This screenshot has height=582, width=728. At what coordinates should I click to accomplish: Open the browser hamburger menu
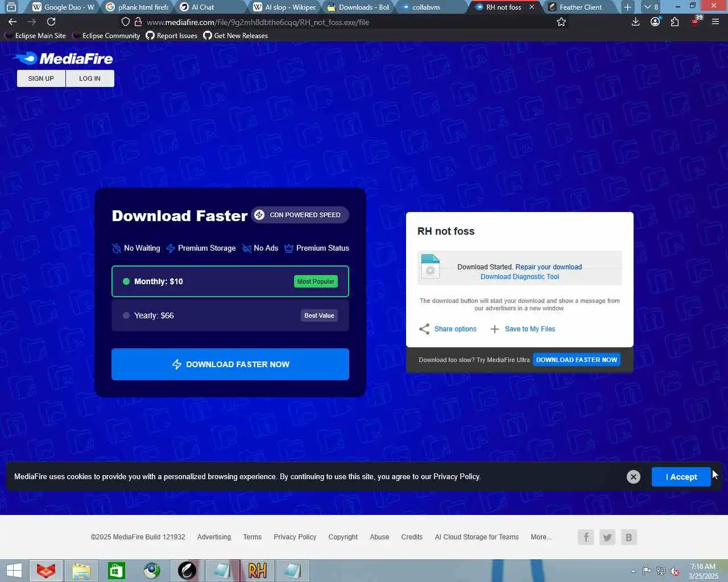[715, 22]
